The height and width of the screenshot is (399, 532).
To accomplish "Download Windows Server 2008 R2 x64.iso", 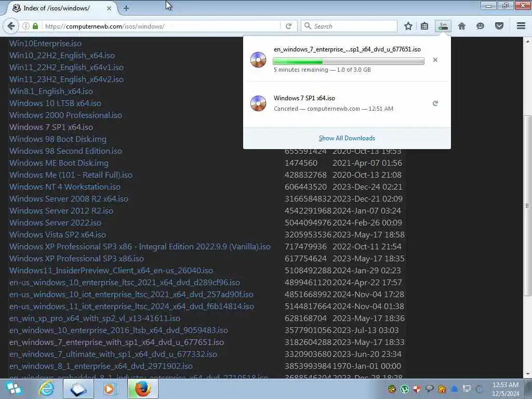I will coord(69,199).
